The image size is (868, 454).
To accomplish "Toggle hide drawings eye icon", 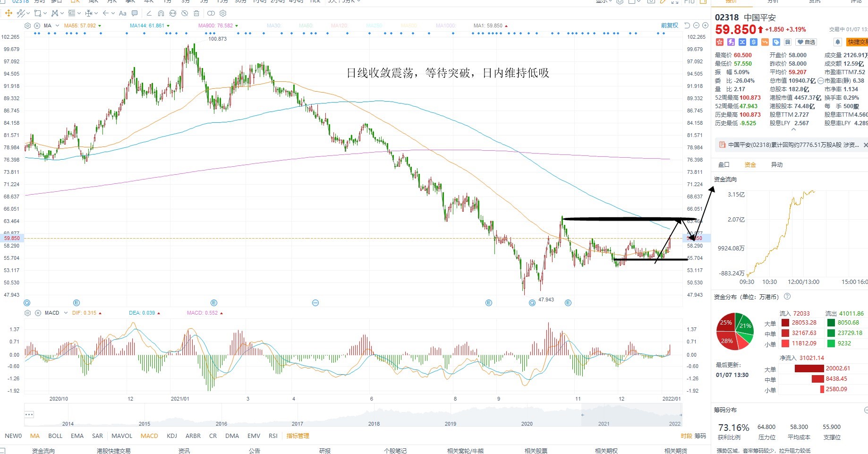I will (x=185, y=13).
